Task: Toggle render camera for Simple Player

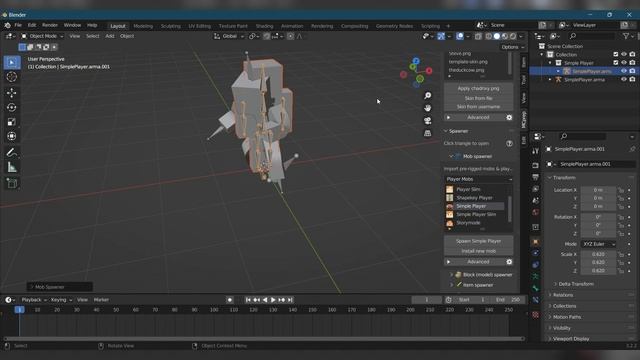Action: pyautogui.click(x=632, y=63)
